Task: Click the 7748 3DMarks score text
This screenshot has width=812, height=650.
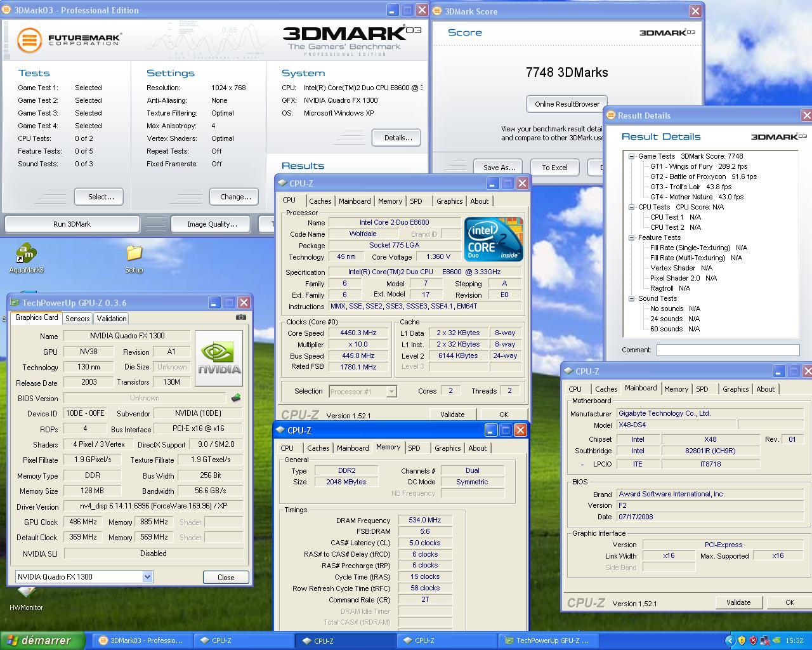Action: [566, 72]
